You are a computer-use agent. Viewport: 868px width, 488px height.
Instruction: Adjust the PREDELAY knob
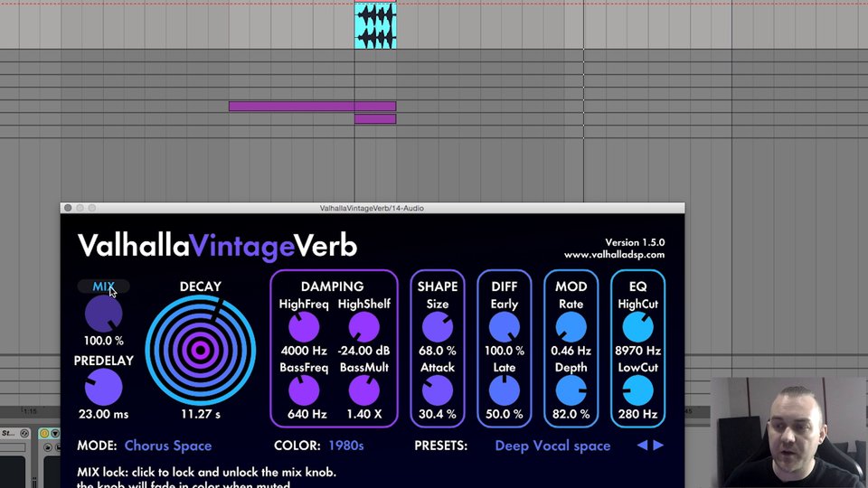tap(103, 387)
